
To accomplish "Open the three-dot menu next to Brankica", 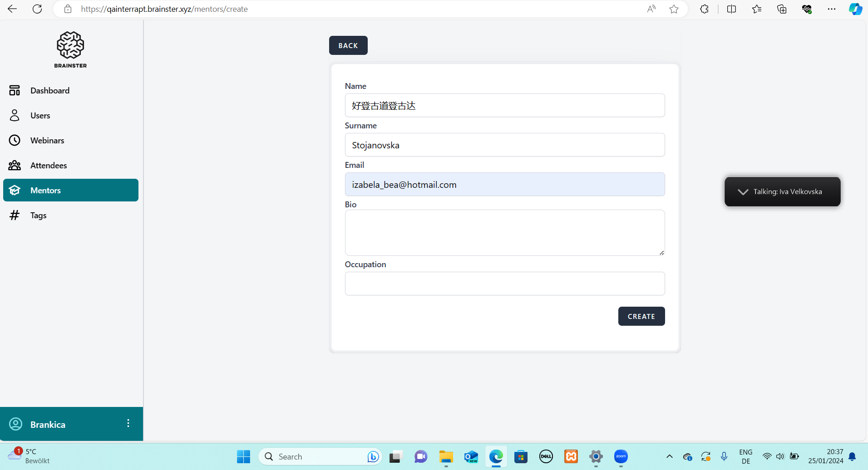I will 128,424.
